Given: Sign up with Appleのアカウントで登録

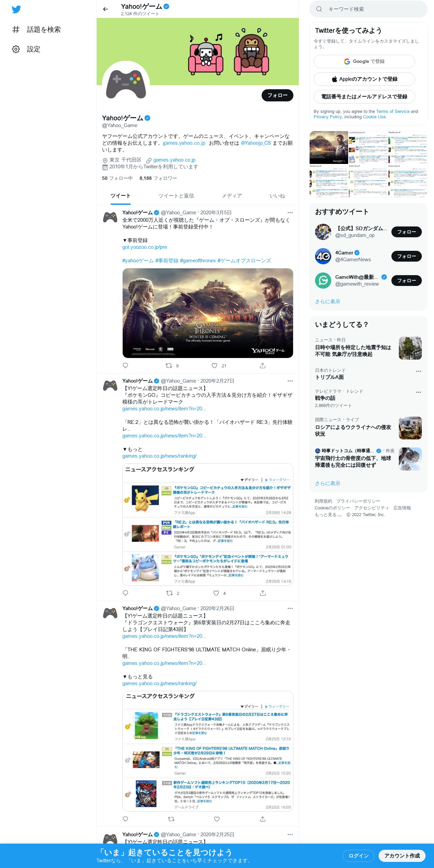Looking at the screenshot, I should coord(364,79).
